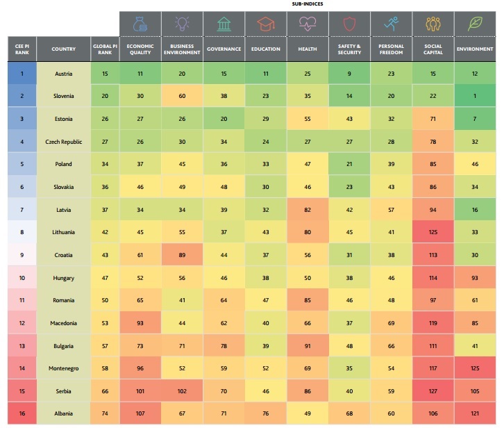Click Serbia's red Social Capital cell showing 127
504x428 pixels.
(433, 390)
